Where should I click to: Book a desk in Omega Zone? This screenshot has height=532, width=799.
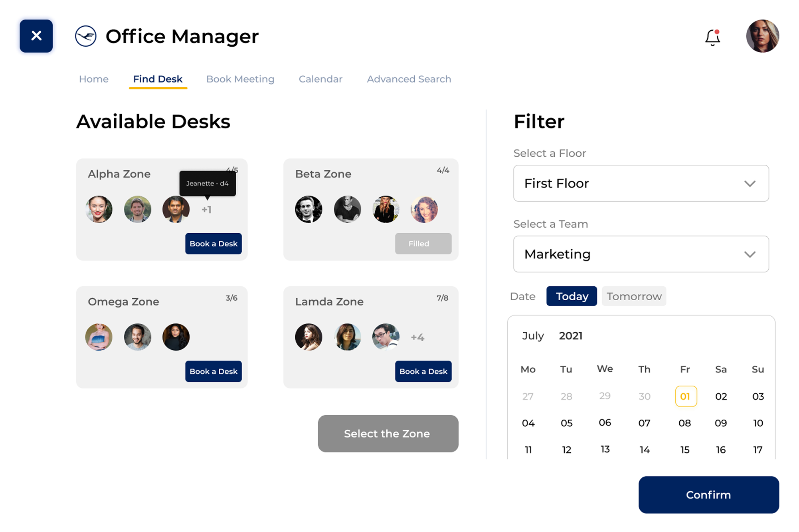click(214, 371)
